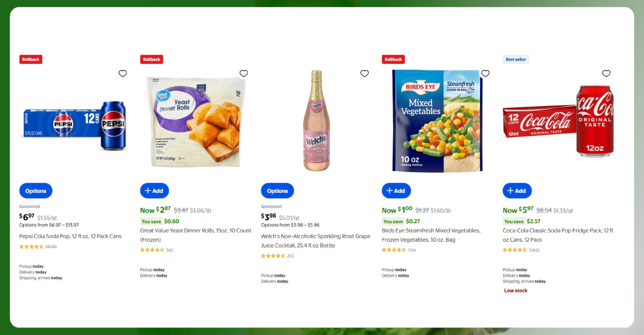Click the Best seller badge on the Coca-Cola product

tap(515, 59)
